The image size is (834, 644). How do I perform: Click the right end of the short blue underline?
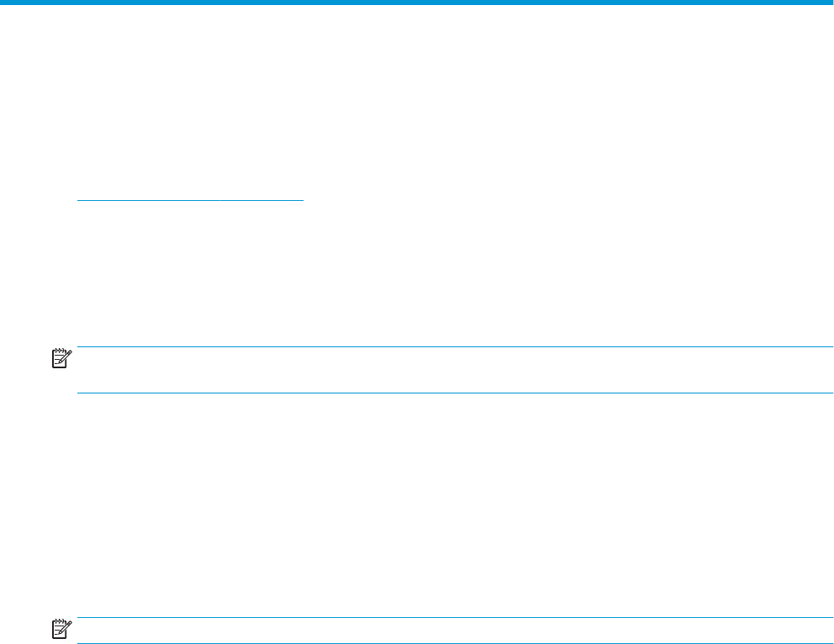point(300,200)
